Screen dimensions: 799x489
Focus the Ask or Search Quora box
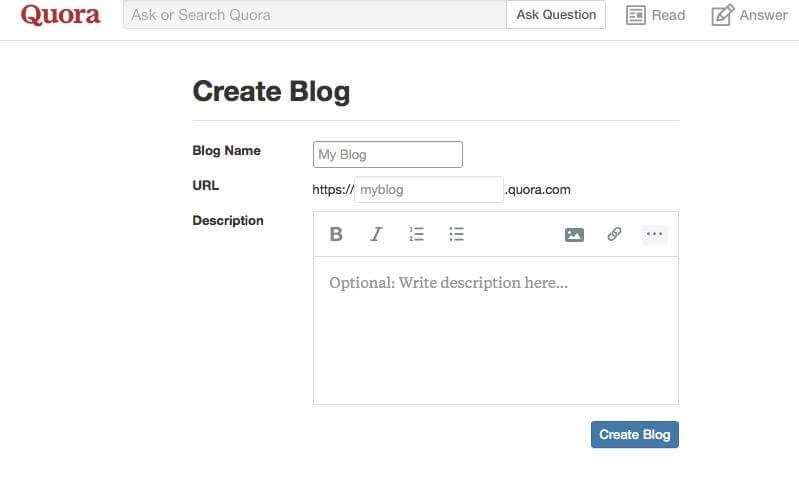(x=315, y=15)
